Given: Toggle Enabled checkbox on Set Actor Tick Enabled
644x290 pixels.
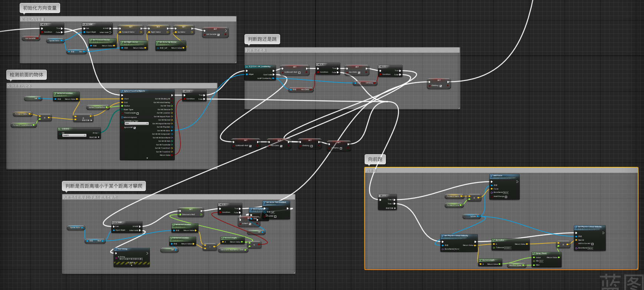Looking at the screenshot, I should click(x=275, y=216).
